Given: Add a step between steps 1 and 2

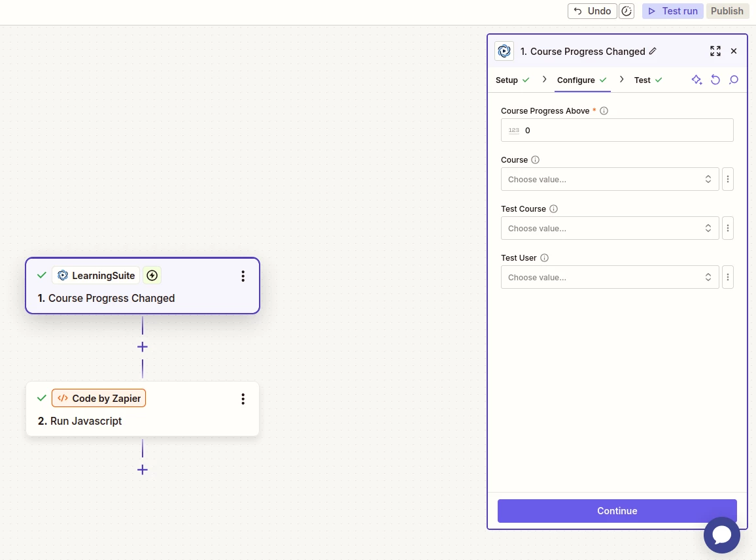Looking at the screenshot, I should tap(142, 347).
